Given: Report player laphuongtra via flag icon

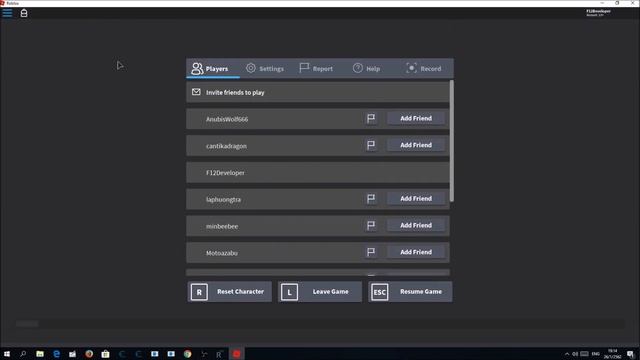Looking at the screenshot, I should pyautogui.click(x=371, y=199).
